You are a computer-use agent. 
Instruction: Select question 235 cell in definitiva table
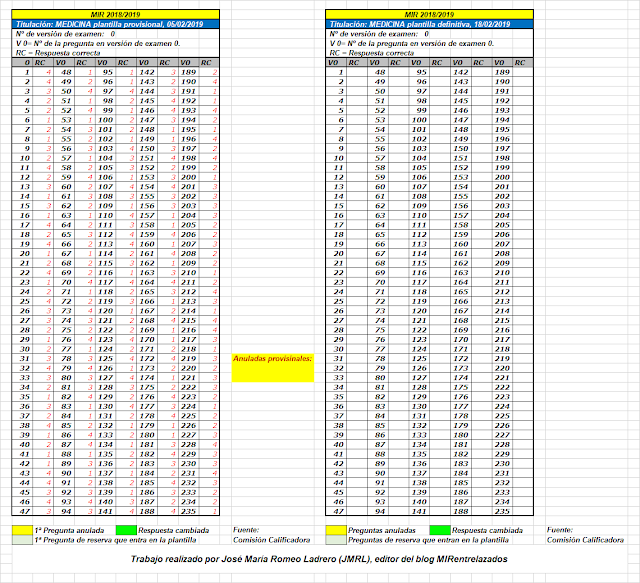coord(502,511)
